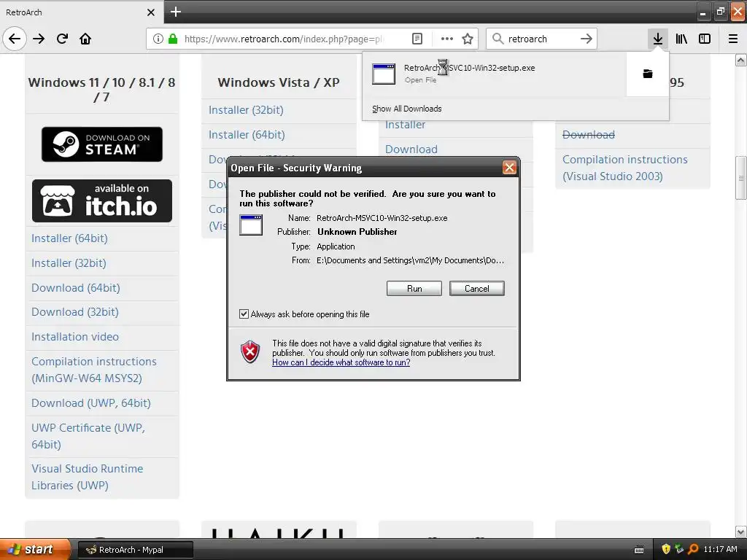Open Compilation instructions (Visual Studio 2003) link
This screenshot has height=560, width=747.
pos(625,168)
